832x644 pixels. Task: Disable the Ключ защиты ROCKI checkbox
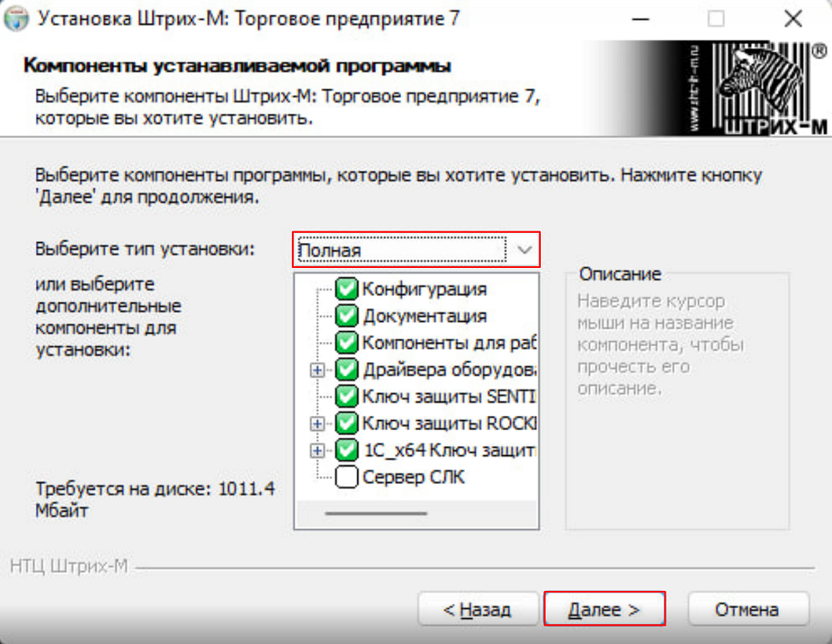(346, 424)
